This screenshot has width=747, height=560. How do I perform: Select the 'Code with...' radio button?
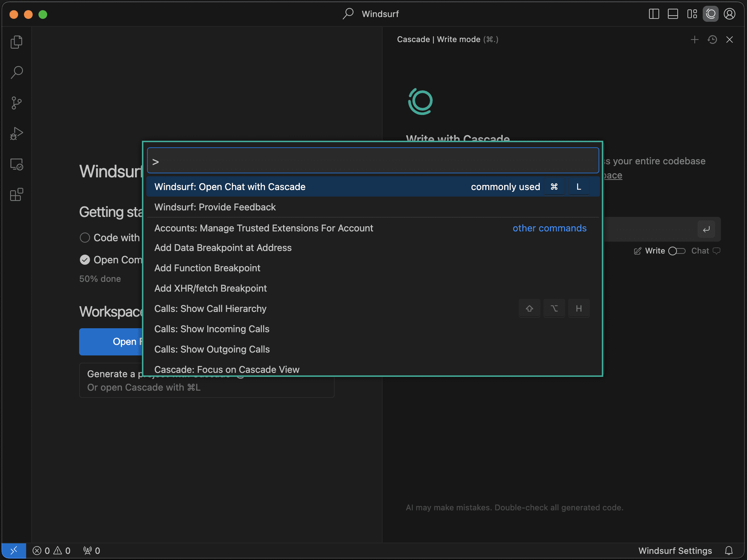85,237
